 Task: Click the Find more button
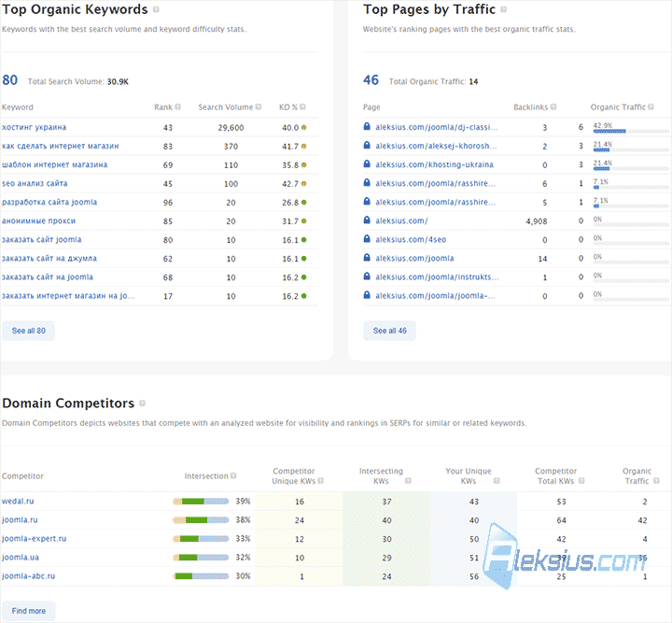(28, 611)
